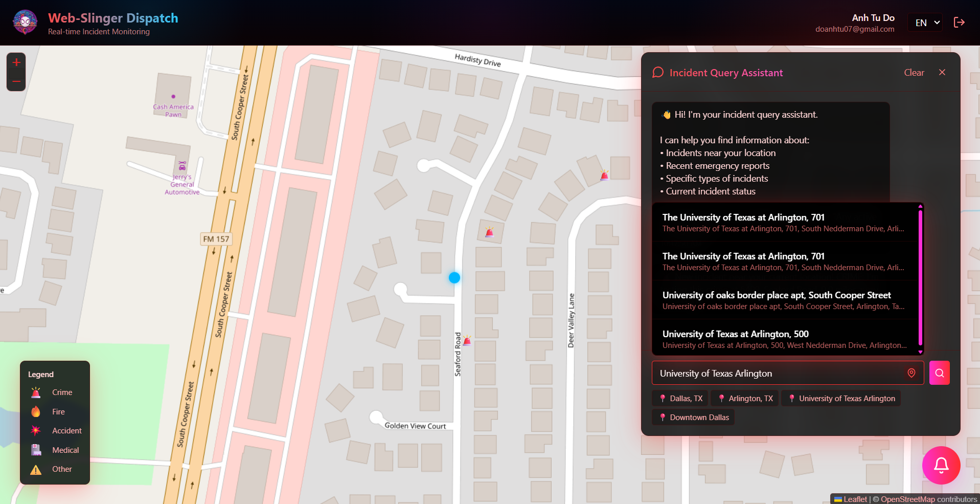
Task: Zoom out the map with minus button
Action: pos(16,81)
